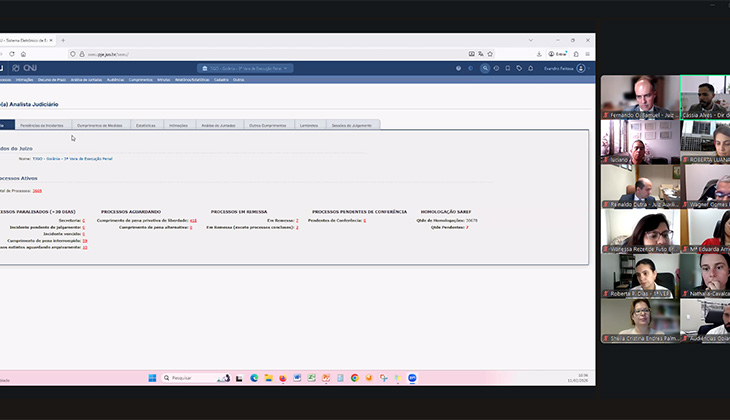This screenshot has width=730, height=420.
Task: Click the taskbar clock and date
Action: click(x=578, y=378)
